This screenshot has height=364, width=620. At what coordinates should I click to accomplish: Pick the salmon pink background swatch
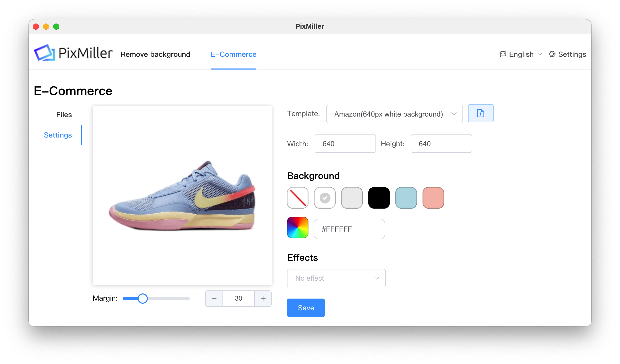(433, 198)
